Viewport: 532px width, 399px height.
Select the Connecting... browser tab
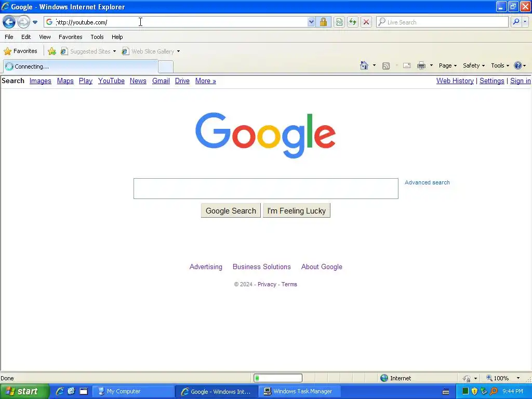tap(81, 66)
